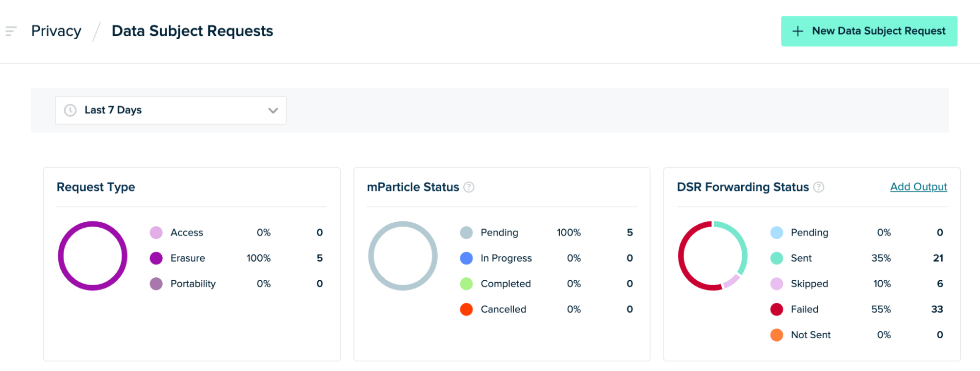Click the Failed red legend dot

point(777,309)
